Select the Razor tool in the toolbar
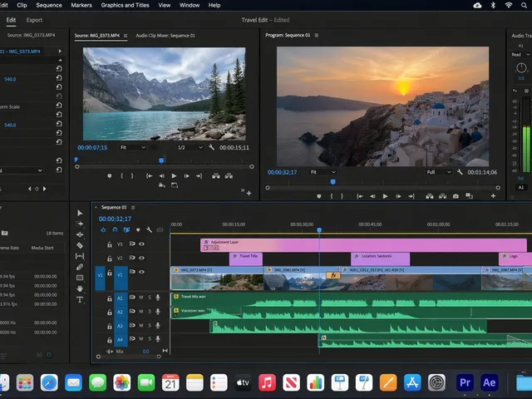 tap(80, 245)
